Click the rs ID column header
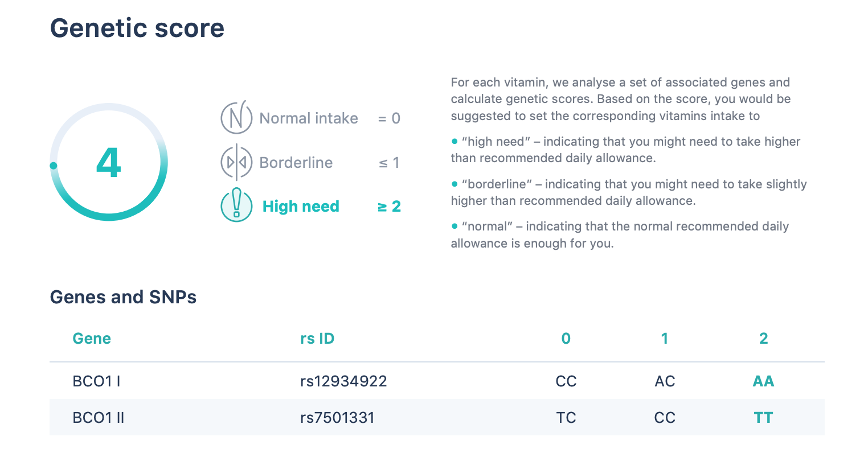Image resolution: width=868 pixels, height=453 pixels. (317, 339)
